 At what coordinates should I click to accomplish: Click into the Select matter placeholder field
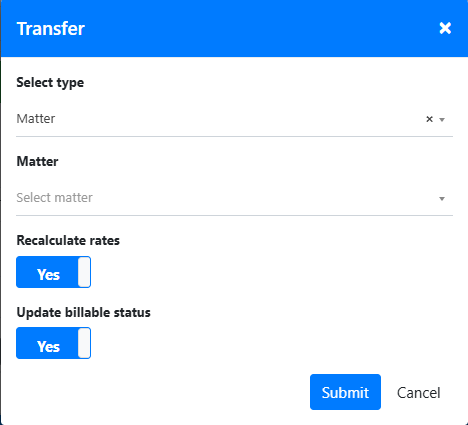coord(234,198)
